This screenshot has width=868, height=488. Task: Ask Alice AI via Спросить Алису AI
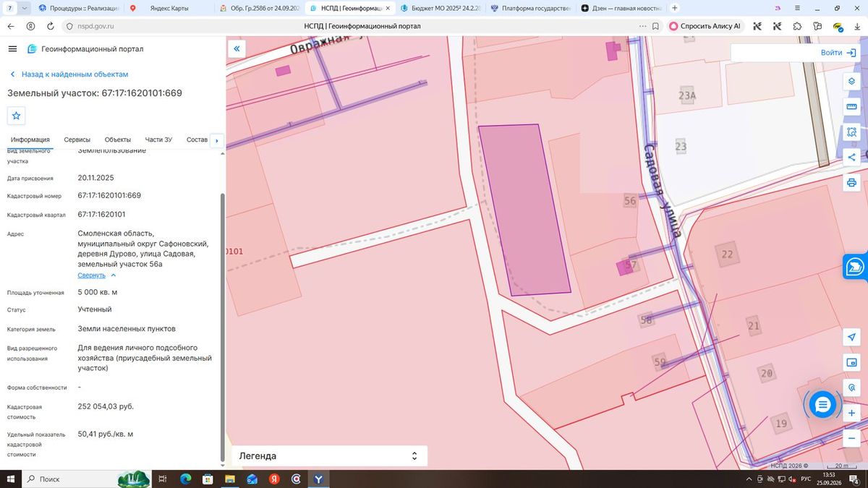click(705, 26)
